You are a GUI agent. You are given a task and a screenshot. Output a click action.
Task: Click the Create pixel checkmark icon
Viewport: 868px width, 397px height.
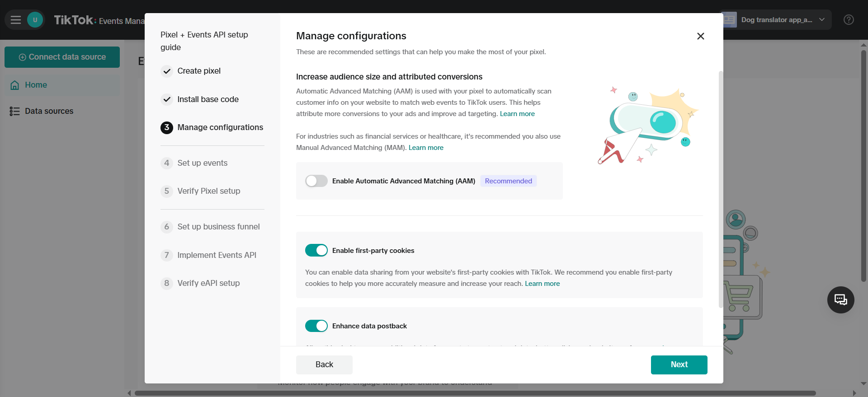point(167,71)
